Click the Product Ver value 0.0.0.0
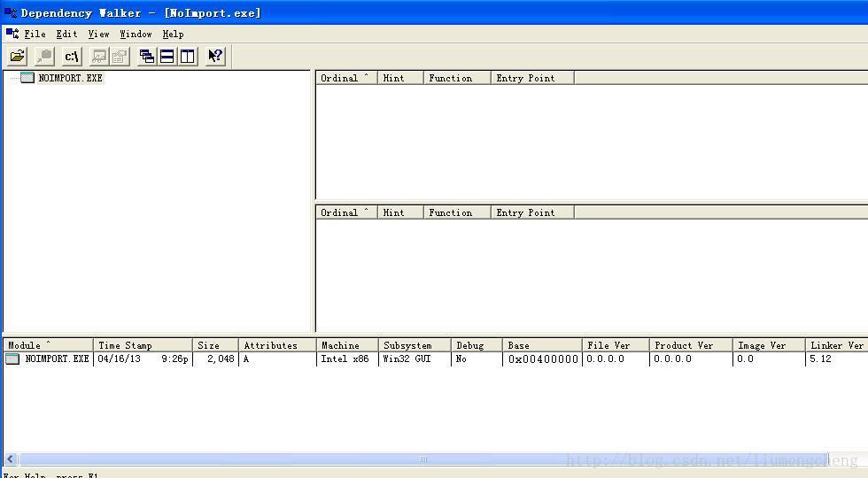Screen dimensions: 868x478 point(672,359)
